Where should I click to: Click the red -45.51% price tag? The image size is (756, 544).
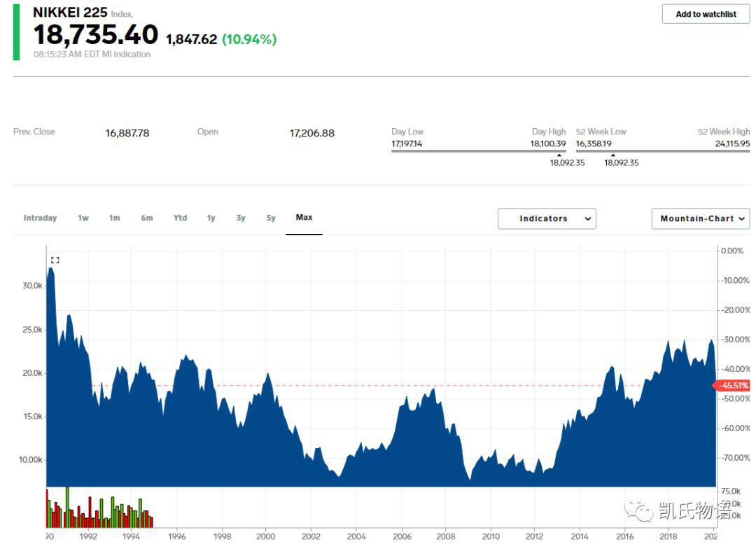coord(731,385)
